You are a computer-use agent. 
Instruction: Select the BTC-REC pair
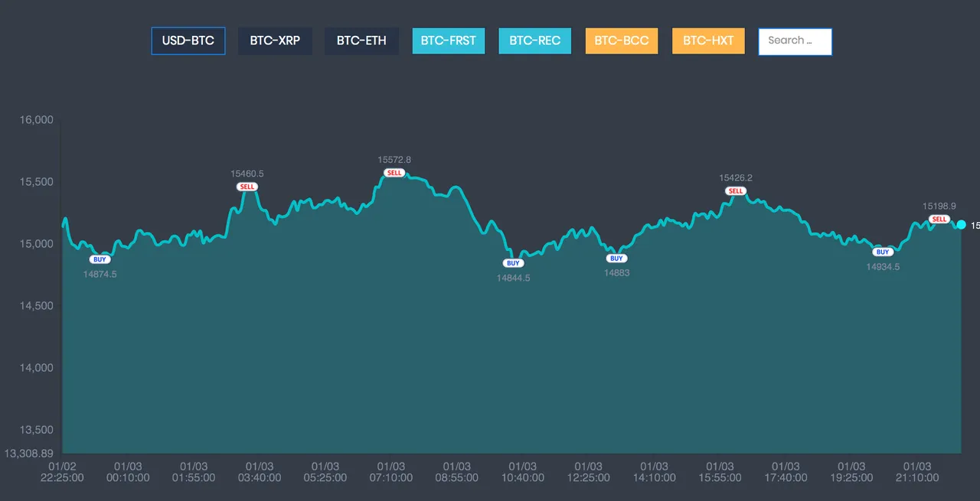535,41
